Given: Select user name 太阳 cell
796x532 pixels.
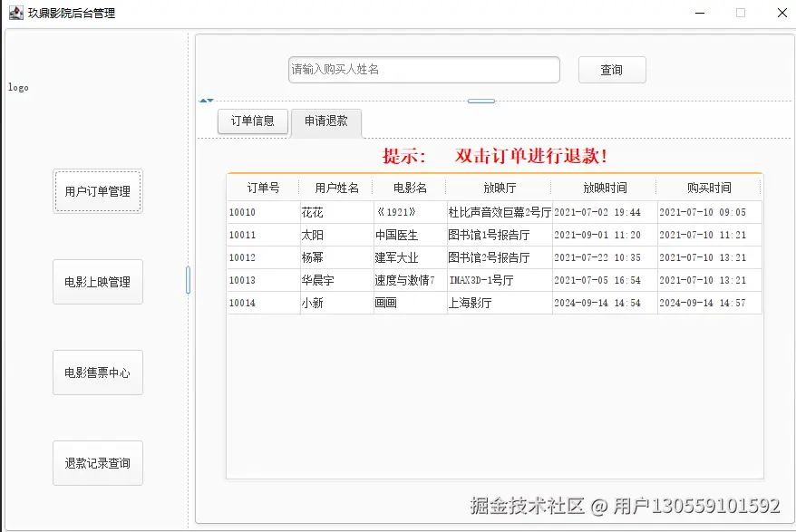Looking at the screenshot, I should point(337,235).
